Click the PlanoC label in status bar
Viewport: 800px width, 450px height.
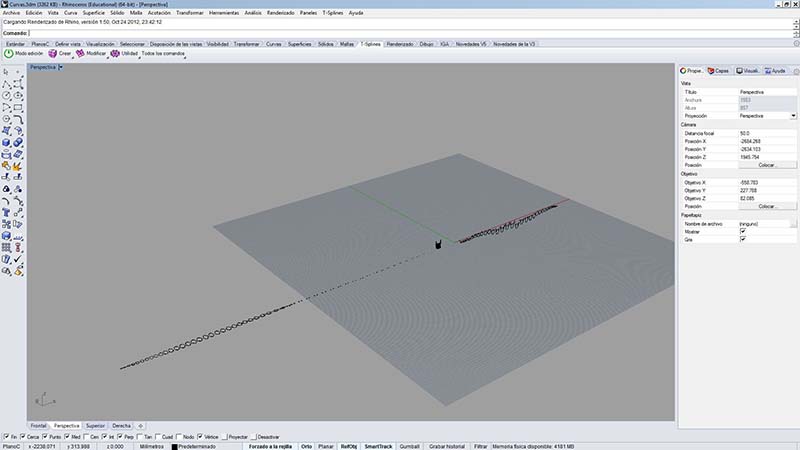click(x=11, y=446)
